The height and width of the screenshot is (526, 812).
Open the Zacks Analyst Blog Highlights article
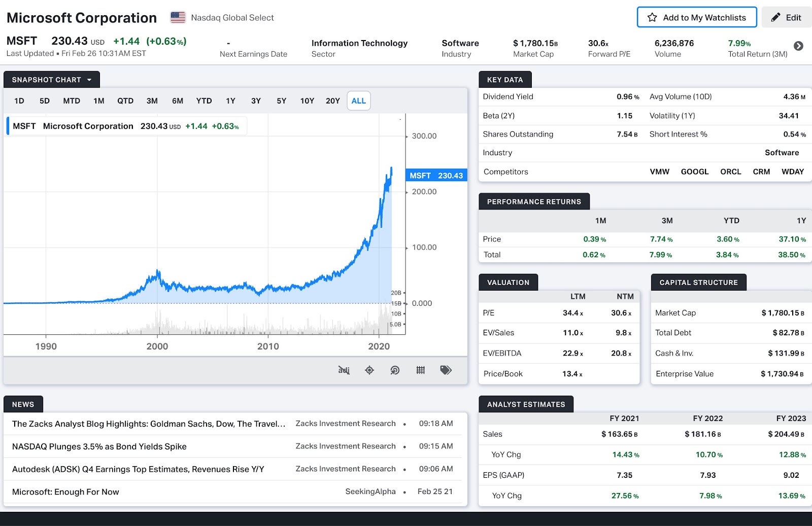(x=149, y=424)
